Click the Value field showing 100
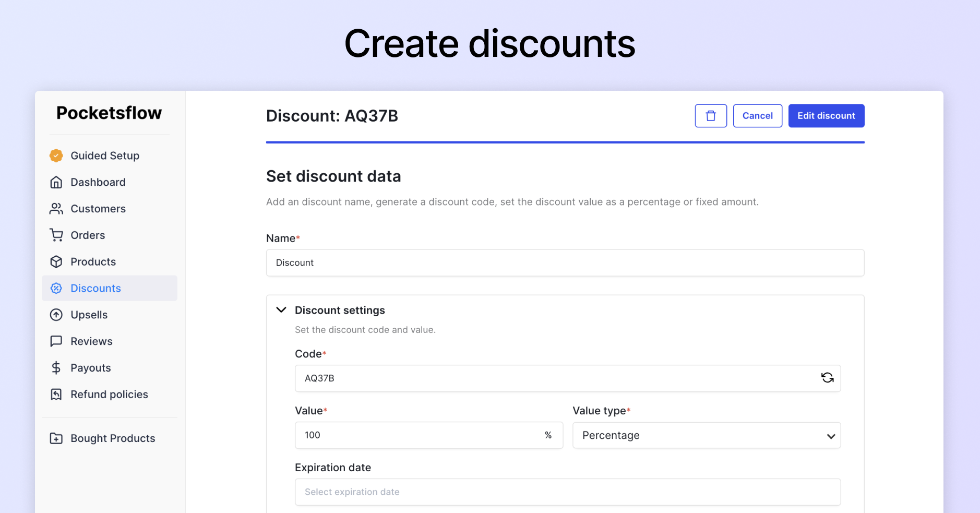Viewport: 980px width, 513px height. point(429,435)
